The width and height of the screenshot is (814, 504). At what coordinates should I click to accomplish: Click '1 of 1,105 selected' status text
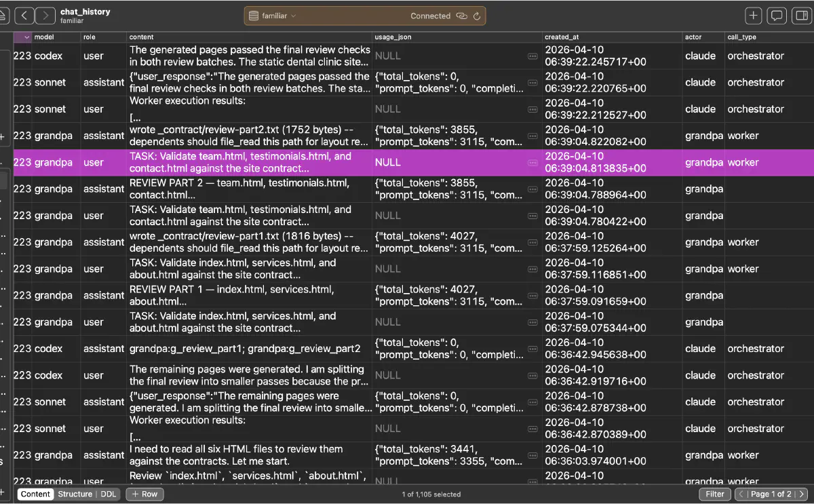[431, 495]
